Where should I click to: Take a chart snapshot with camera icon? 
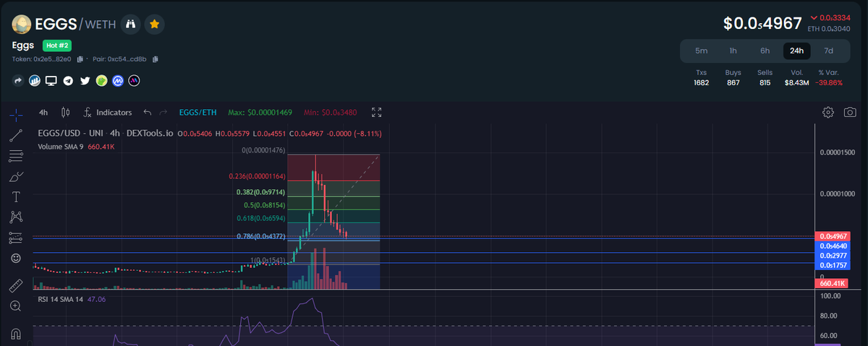tap(851, 113)
